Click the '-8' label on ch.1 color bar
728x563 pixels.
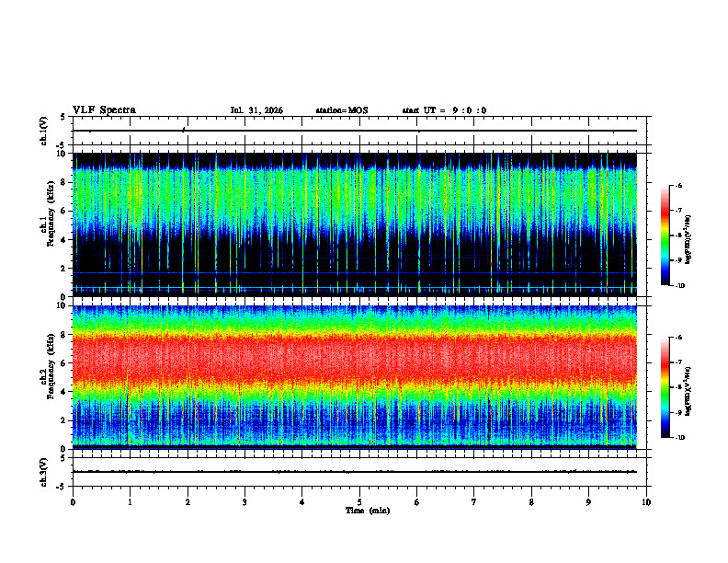(678, 236)
